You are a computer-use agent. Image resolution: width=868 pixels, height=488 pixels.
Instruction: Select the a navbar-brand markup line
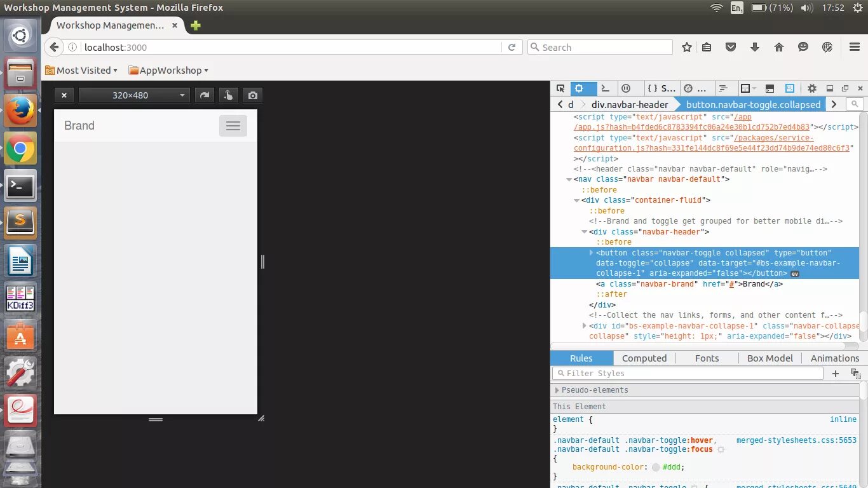(x=689, y=284)
